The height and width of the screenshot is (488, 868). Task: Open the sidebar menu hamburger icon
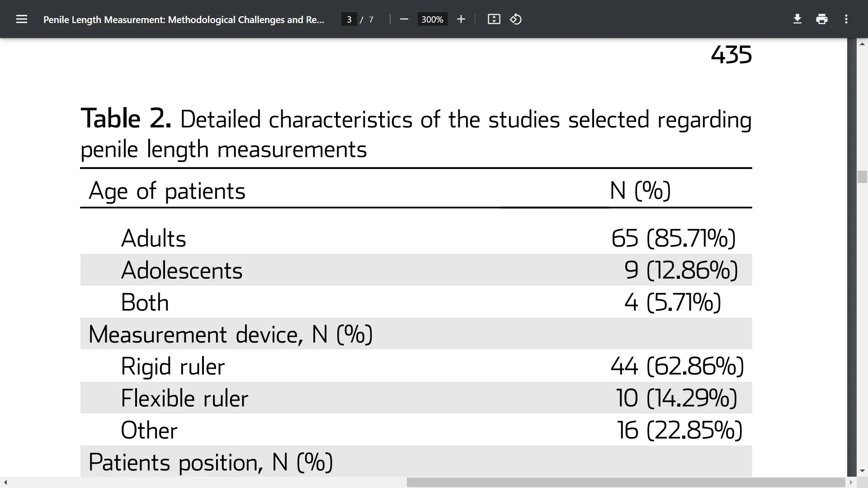point(22,19)
